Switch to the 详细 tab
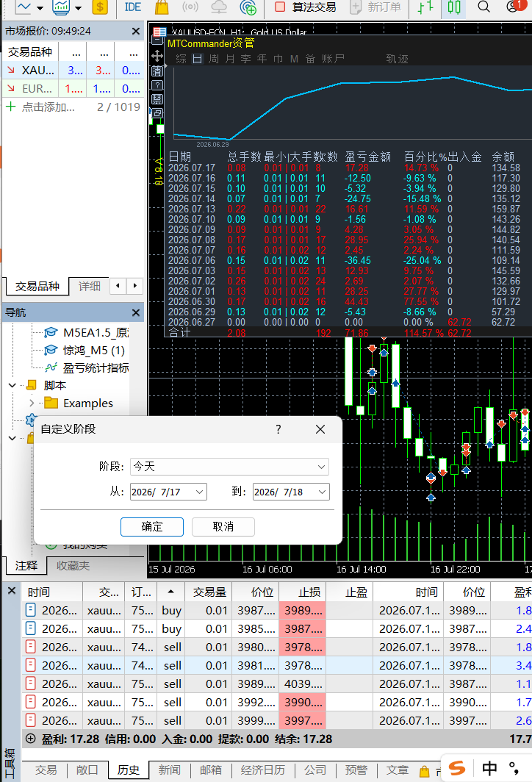The image size is (532, 782). click(89, 287)
